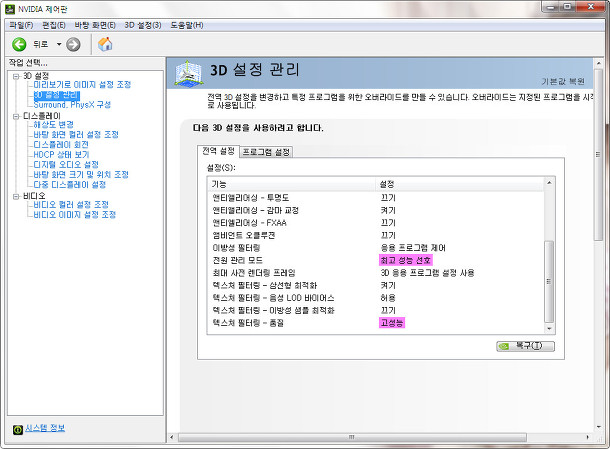Open 다중 디스플레이 설정 page
The height and width of the screenshot is (449, 610).
click(x=70, y=185)
